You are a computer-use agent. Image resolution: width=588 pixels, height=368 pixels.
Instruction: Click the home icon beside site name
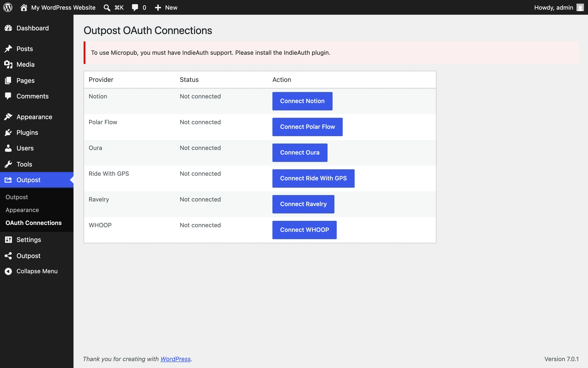[x=24, y=7]
